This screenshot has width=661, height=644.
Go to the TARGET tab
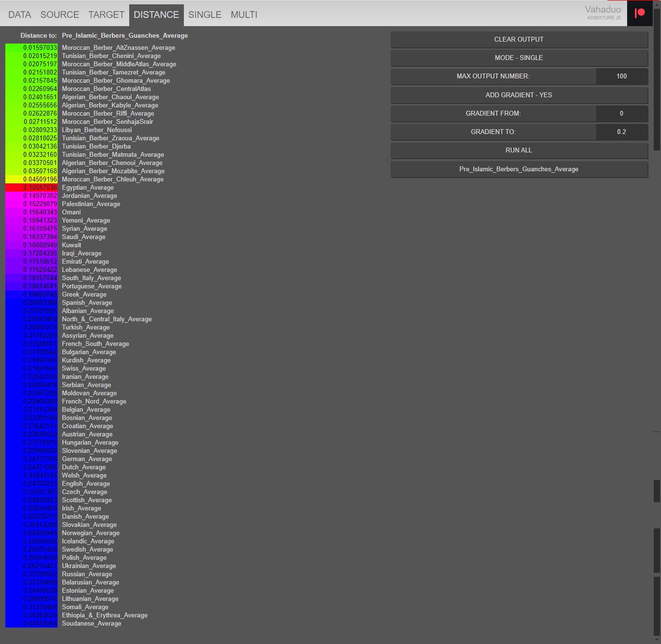tap(106, 15)
